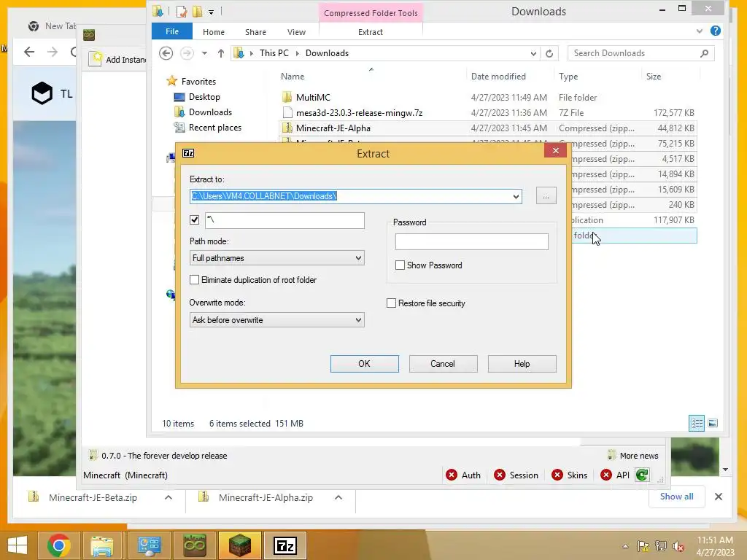
Task: Open the Extract ribbon tab
Action: click(x=370, y=32)
